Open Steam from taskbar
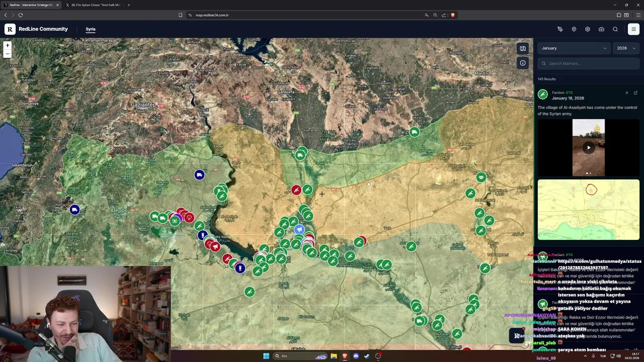Screen dimensions: 644x362 pyautogui.click(x=367, y=356)
